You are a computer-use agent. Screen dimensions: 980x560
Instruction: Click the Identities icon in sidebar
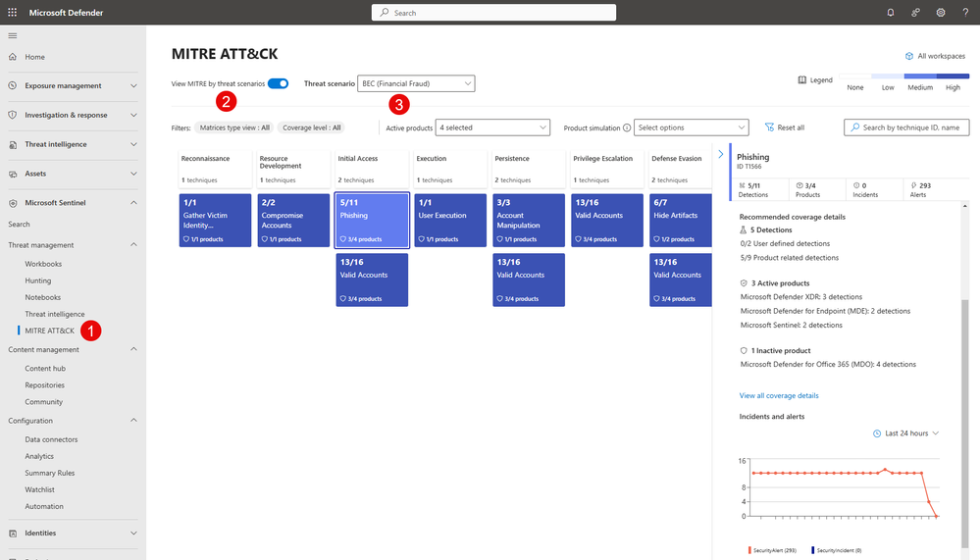point(13,534)
